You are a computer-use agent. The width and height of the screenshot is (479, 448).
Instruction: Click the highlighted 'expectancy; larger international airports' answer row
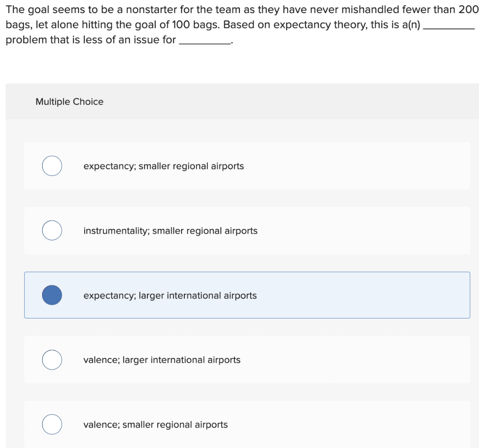tap(247, 295)
